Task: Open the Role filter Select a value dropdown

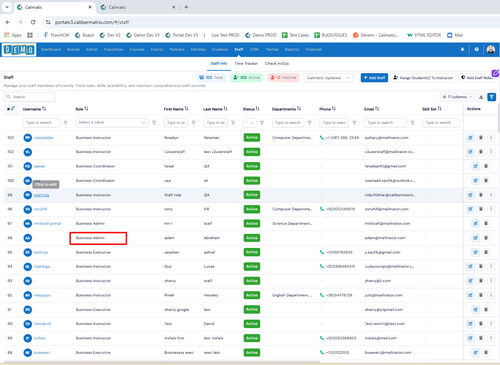Action: coord(112,123)
